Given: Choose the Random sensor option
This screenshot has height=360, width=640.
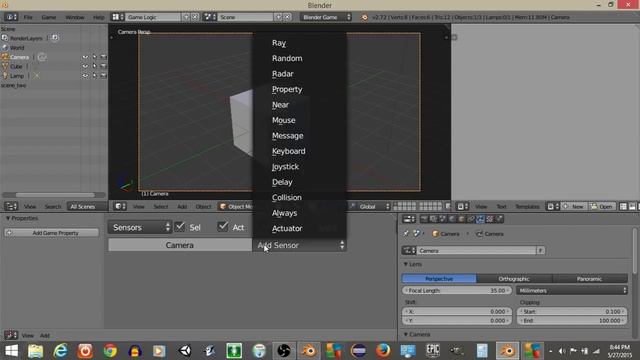Looking at the screenshot, I should click(287, 58).
